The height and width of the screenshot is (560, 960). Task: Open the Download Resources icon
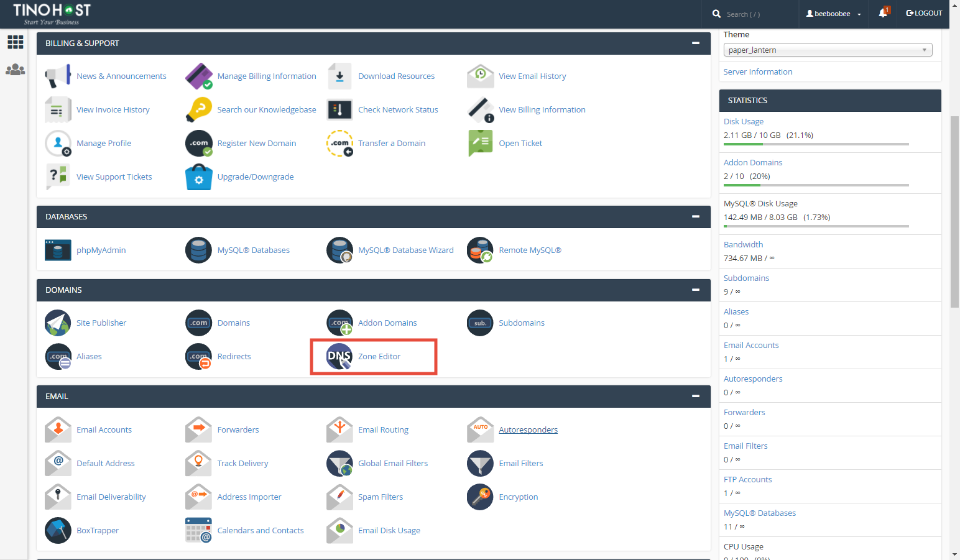(x=339, y=76)
